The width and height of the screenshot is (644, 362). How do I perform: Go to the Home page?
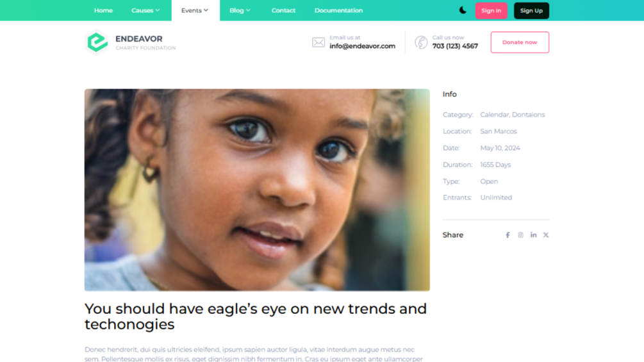103,10
